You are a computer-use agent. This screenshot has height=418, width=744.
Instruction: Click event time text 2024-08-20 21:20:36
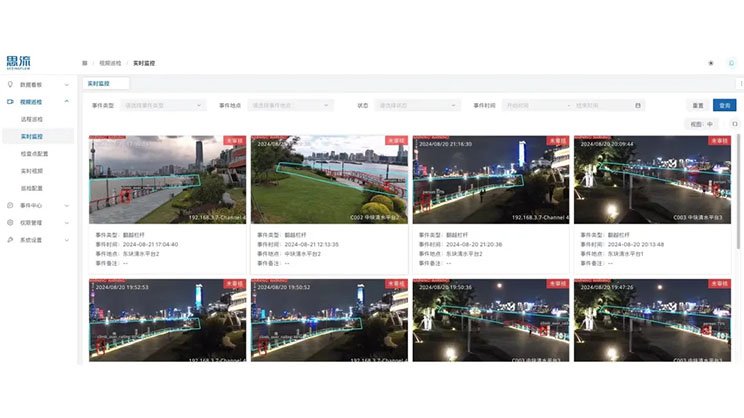pos(474,244)
